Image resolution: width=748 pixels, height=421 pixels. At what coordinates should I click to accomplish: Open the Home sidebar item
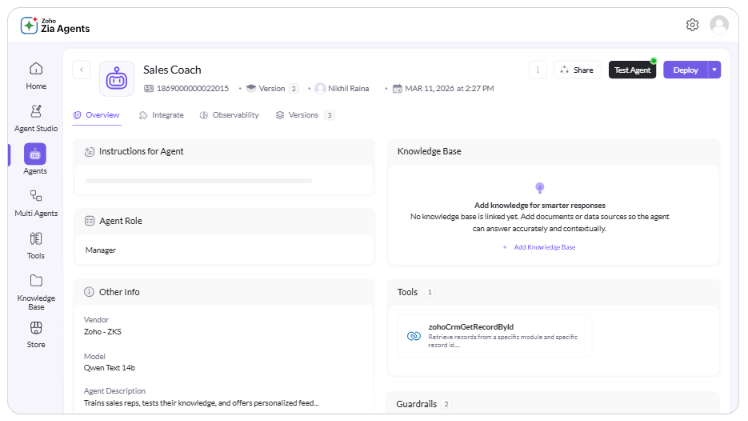click(36, 76)
